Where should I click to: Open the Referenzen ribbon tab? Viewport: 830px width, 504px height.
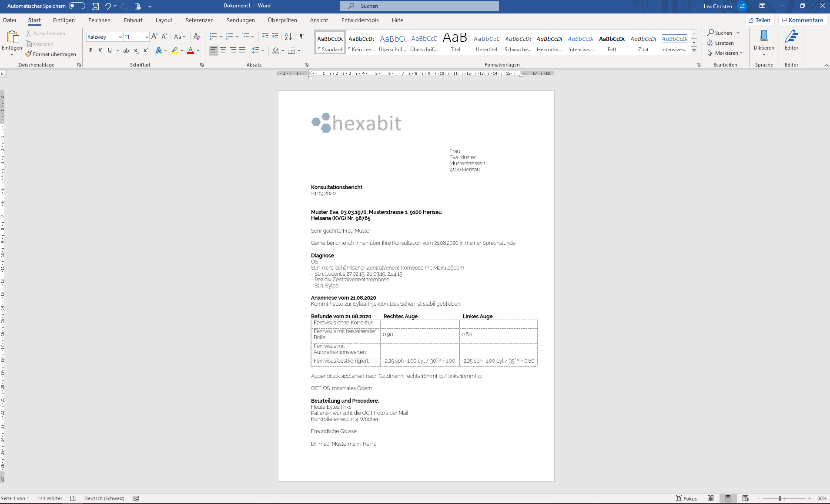(x=199, y=20)
